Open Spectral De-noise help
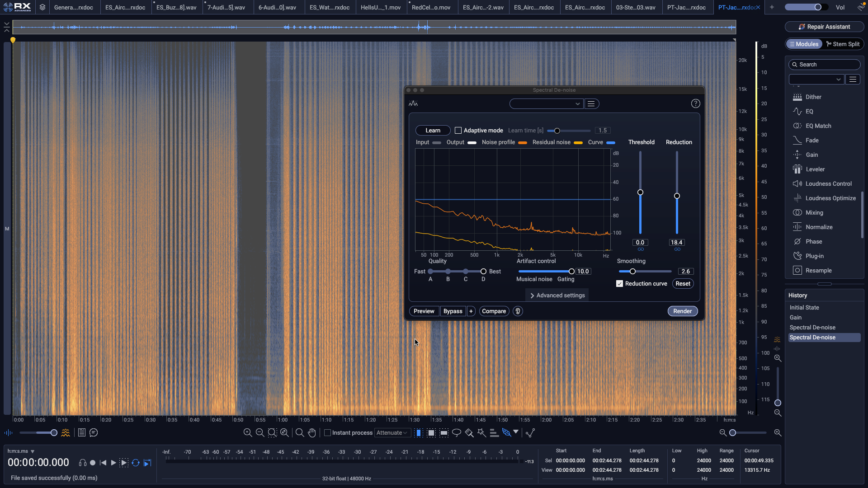Viewport: 868px width, 488px height. pos(695,103)
